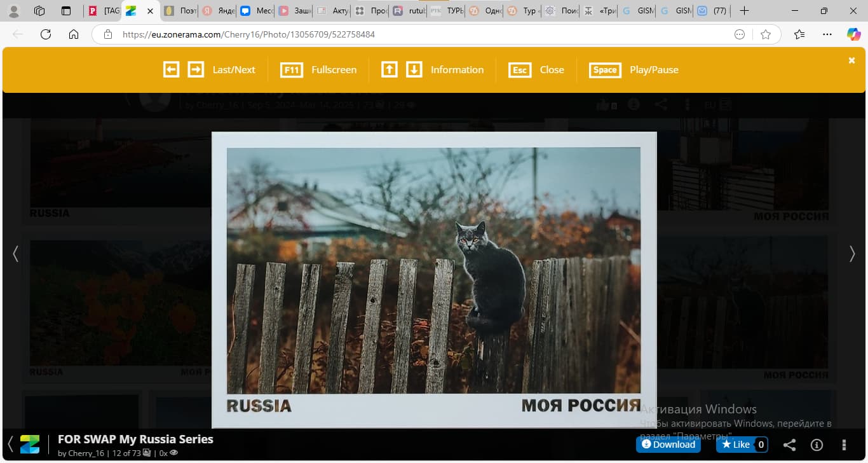Open the Copilot sidebar icon
868x463 pixels.
[x=853, y=34]
